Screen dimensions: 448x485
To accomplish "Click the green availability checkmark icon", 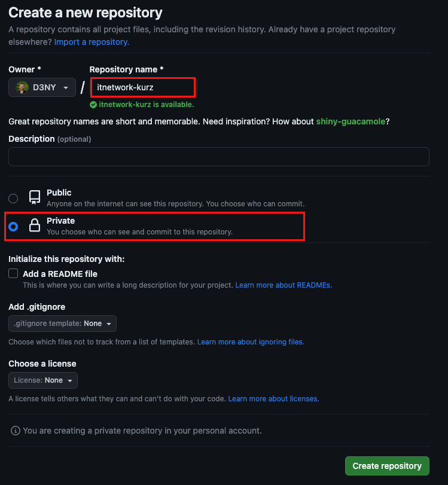I will tap(93, 105).
